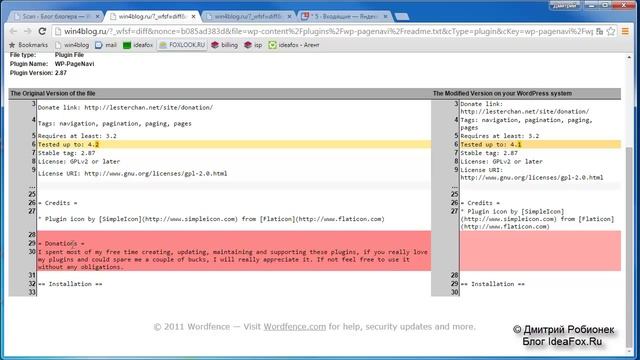
Task: Open the Chrome menu hamburger icon
Action: coord(625,31)
